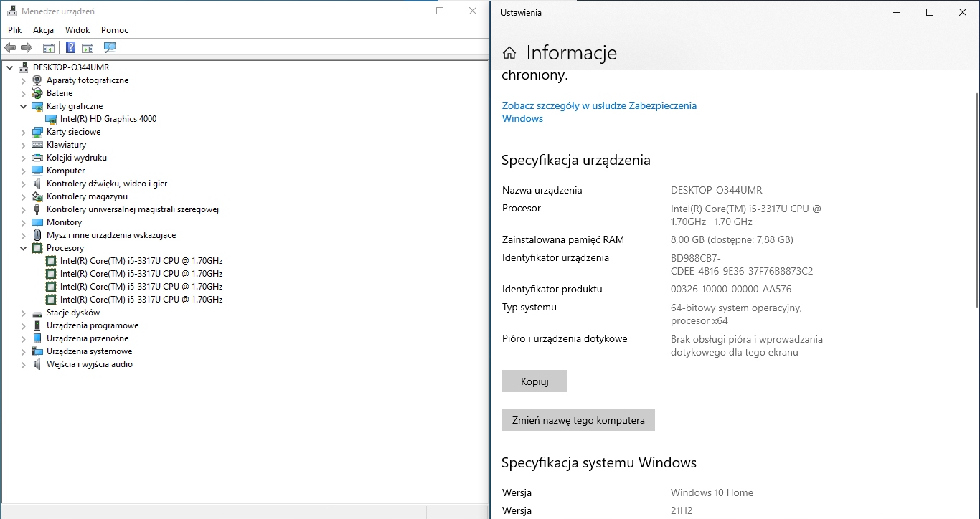Image resolution: width=980 pixels, height=519 pixels.
Task: Select the Stacje dysków drive icon
Action: click(37, 313)
